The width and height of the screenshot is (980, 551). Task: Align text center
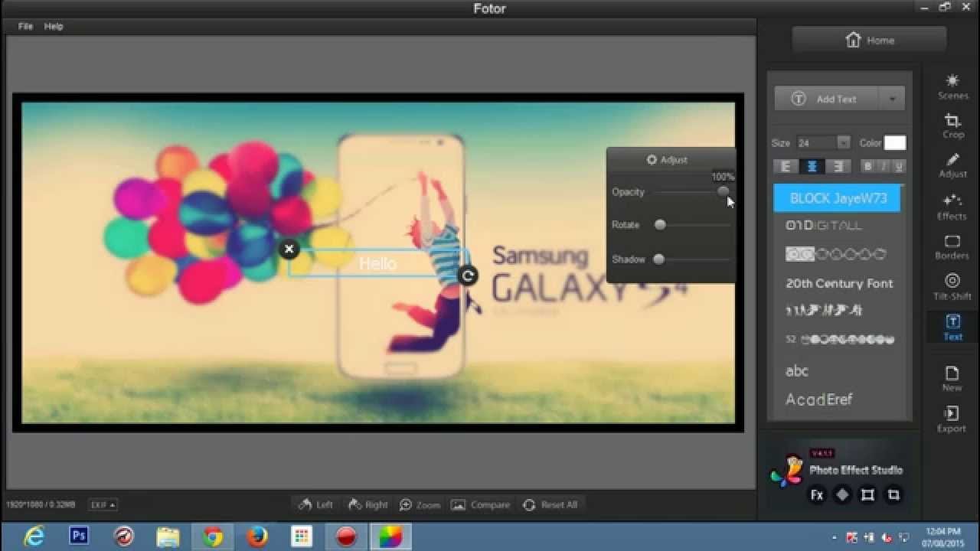click(x=812, y=166)
